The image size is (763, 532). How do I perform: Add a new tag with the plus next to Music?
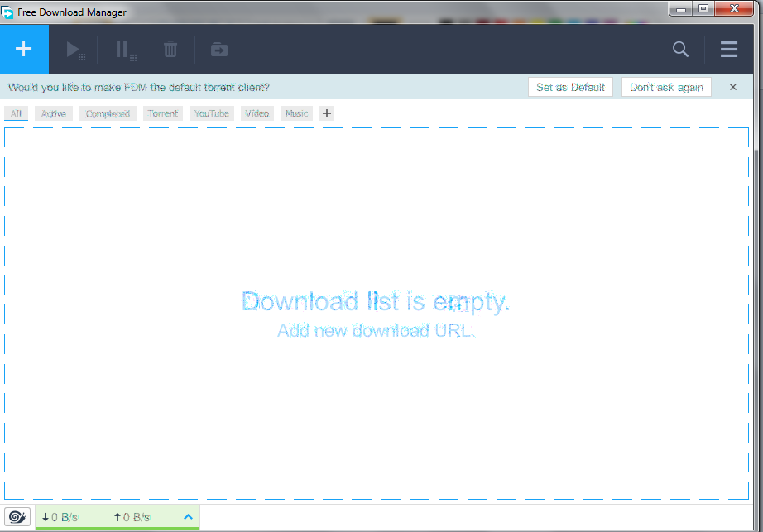pyautogui.click(x=327, y=113)
